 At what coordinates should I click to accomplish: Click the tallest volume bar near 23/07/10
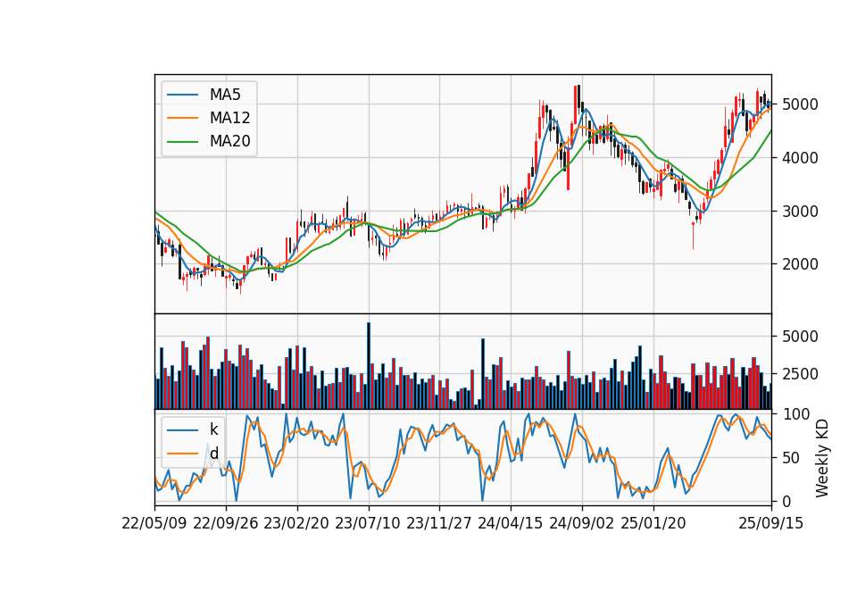pyautogui.click(x=369, y=366)
